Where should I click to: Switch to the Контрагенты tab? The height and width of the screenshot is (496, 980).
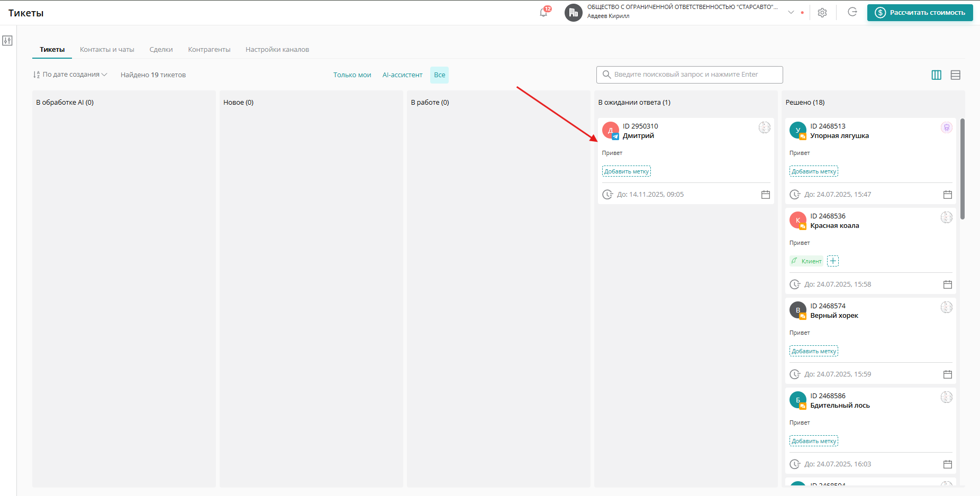209,50
